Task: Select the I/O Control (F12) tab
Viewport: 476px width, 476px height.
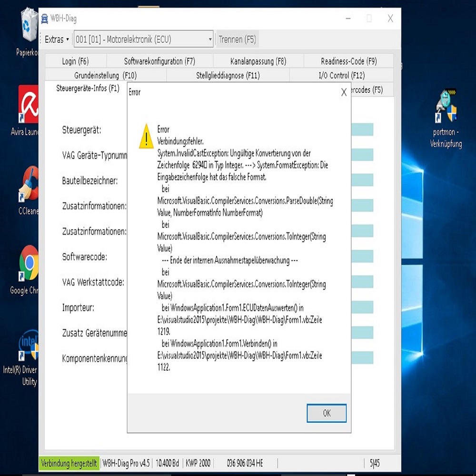Action: (341, 76)
